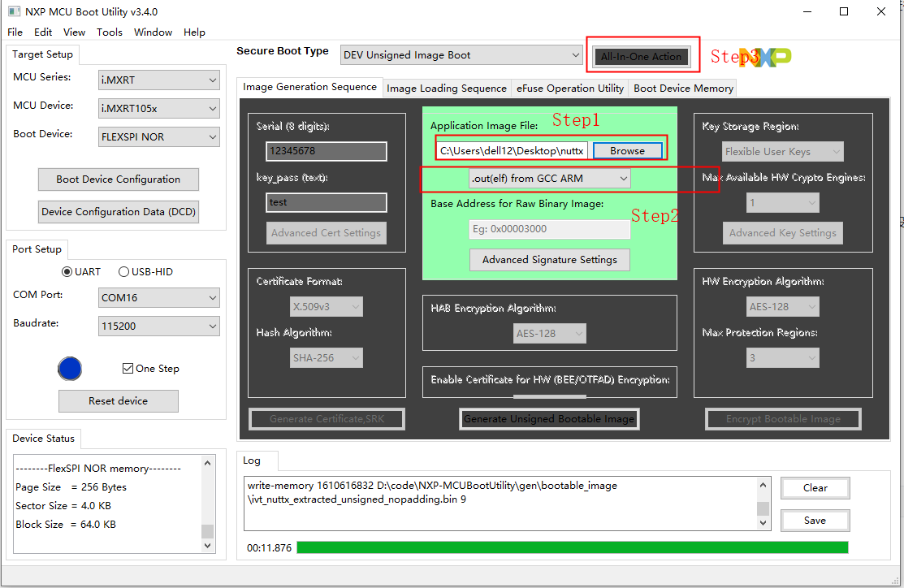Open the image format dropdown (.out(elf) from GCC ARM)

549,178
